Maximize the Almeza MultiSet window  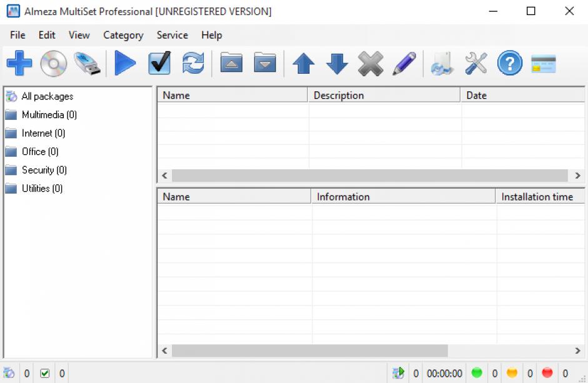coord(531,11)
